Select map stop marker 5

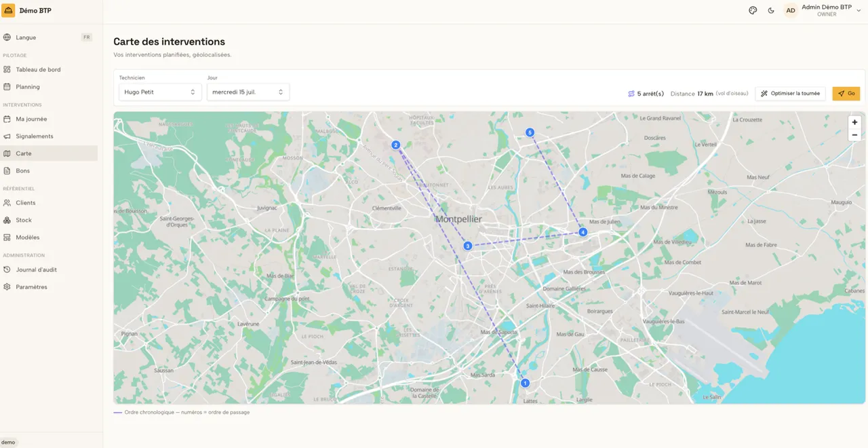click(x=530, y=132)
